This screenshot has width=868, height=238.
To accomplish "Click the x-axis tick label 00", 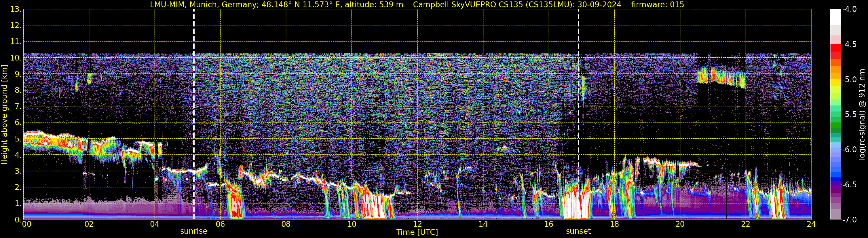I will tap(26, 224).
